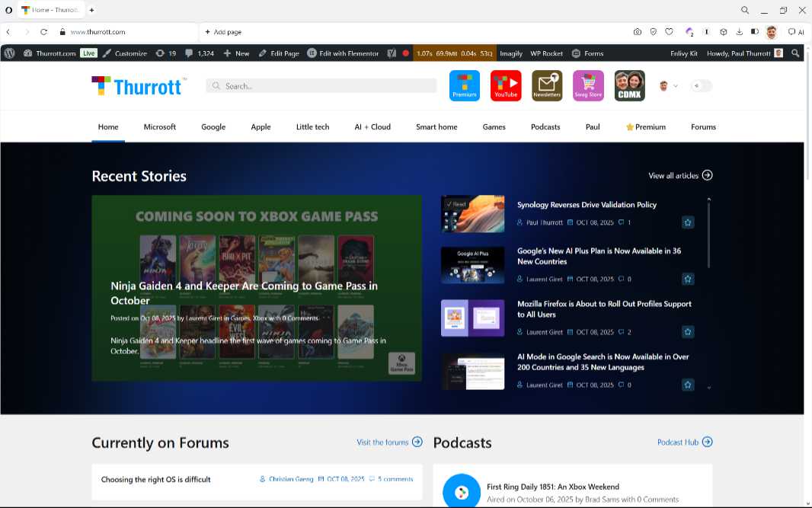
Task: Expand the user avatar dropdown in header
Action: point(667,86)
